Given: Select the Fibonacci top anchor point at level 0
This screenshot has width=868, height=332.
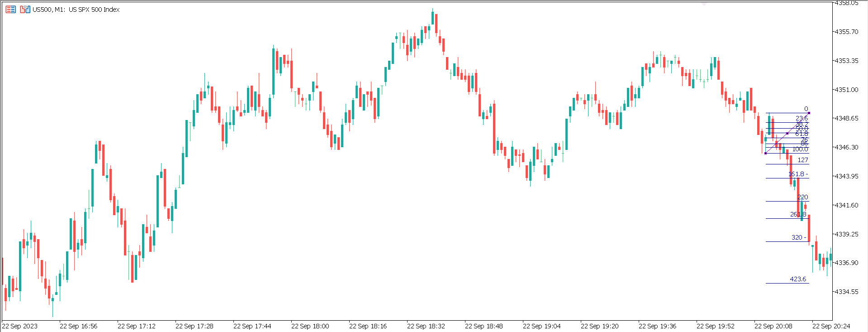Looking at the screenshot, I should click(x=809, y=113).
